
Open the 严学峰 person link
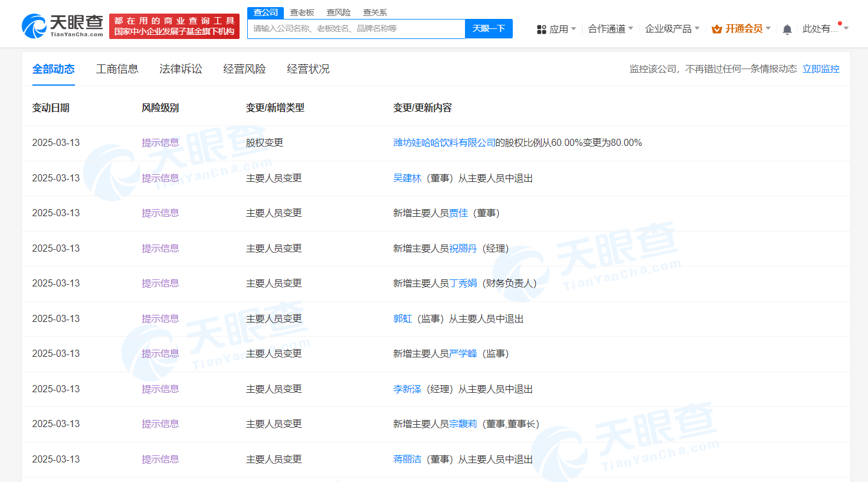click(463, 354)
